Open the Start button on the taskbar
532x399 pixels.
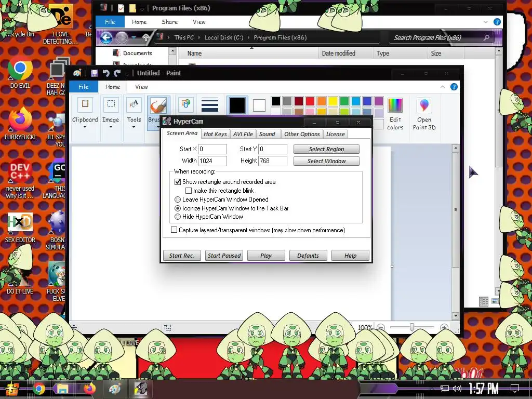tap(12, 389)
